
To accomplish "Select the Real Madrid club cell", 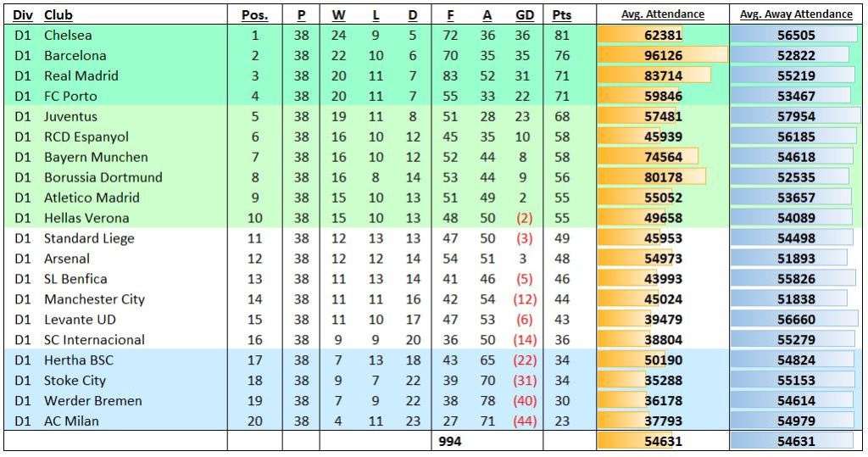I will pyautogui.click(x=81, y=76).
